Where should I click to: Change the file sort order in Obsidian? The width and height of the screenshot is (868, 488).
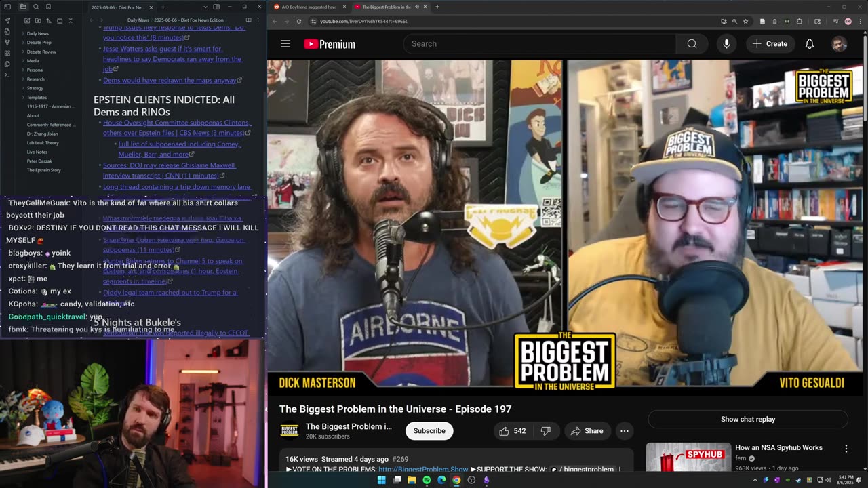49,20
